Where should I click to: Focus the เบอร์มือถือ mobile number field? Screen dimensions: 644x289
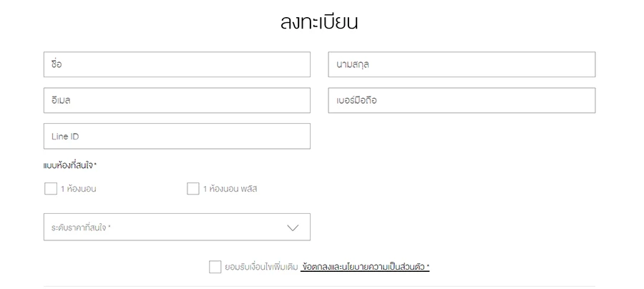(x=462, y=100)
